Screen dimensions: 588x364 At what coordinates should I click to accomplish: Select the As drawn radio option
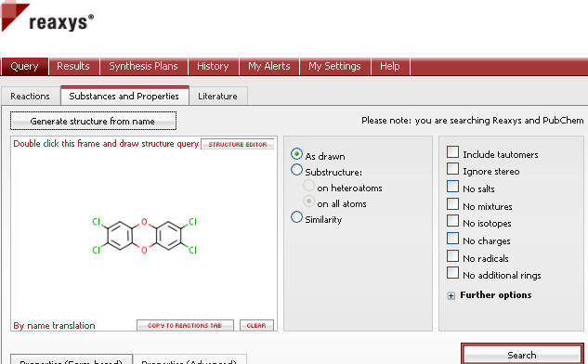296,154
